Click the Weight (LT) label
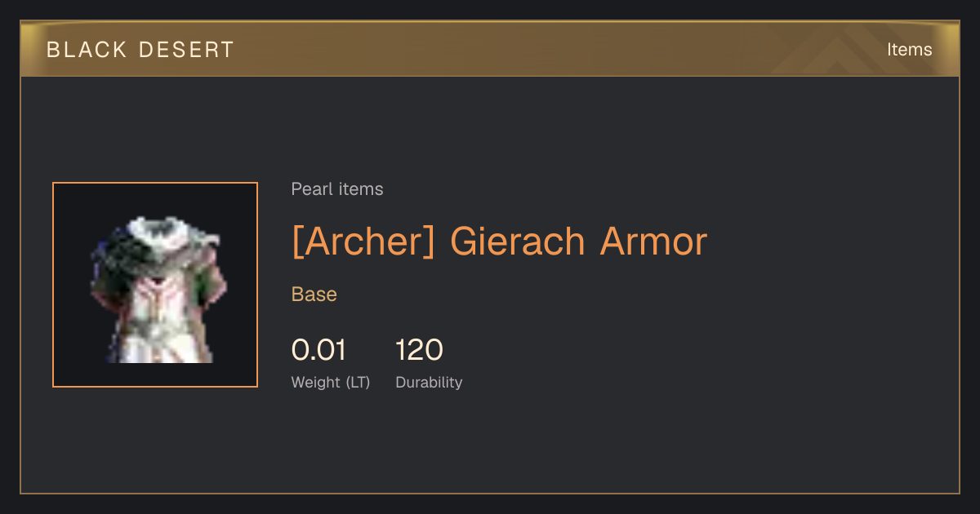 point(331,382)
